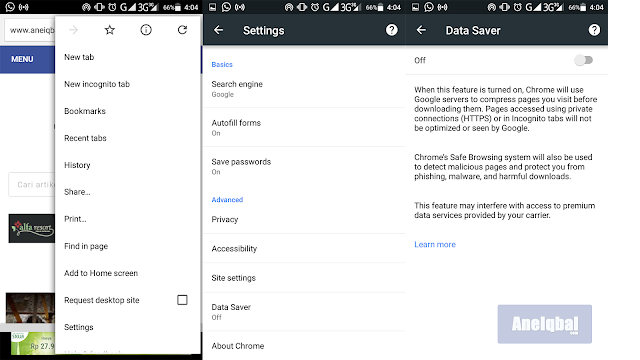Open History from the Chrome menu
This screenshot has width=640, height=360.
[x=127, y=165]
